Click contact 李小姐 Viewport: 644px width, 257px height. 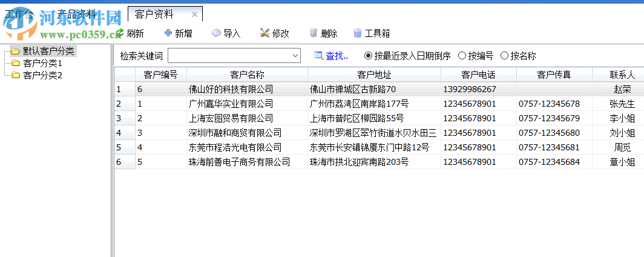click(622, 118)
